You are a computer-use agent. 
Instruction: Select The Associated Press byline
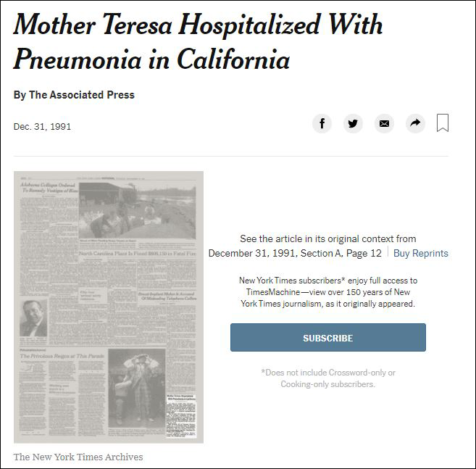click(x=74, y=95)
